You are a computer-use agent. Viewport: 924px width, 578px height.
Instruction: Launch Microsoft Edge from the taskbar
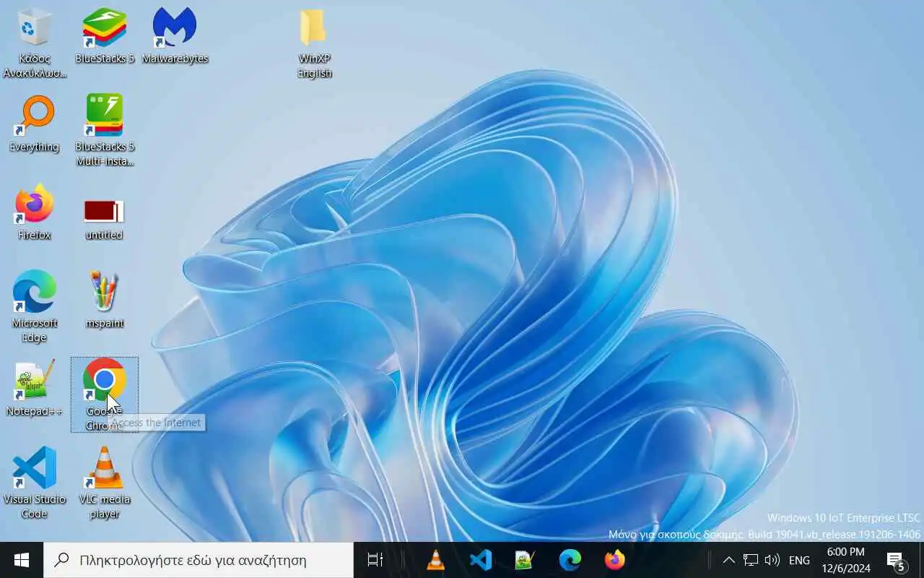(x=570, y=560)
